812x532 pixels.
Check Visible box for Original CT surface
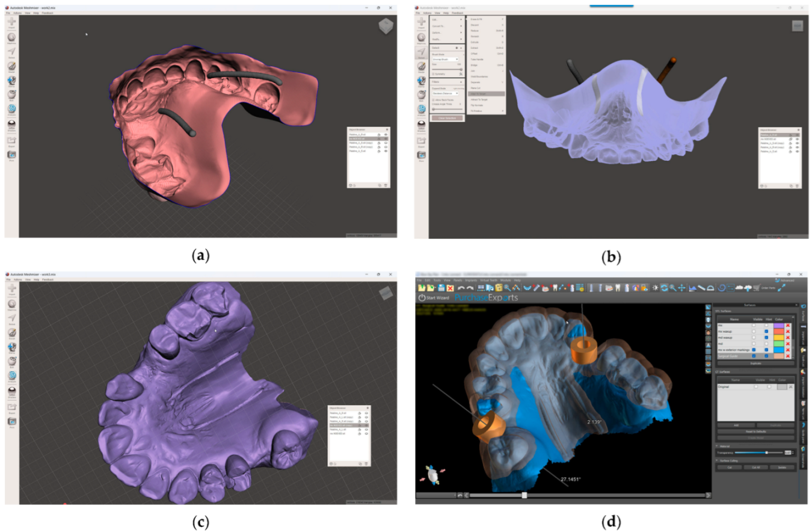tap(756, 387)
